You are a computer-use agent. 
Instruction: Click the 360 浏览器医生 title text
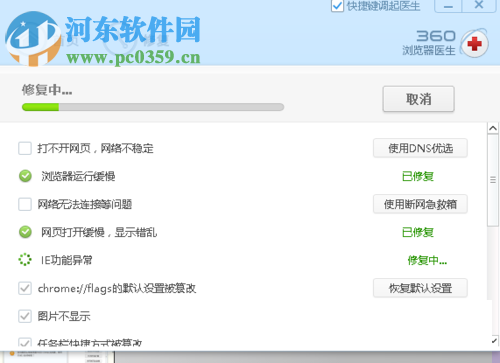tap(429, 43)
